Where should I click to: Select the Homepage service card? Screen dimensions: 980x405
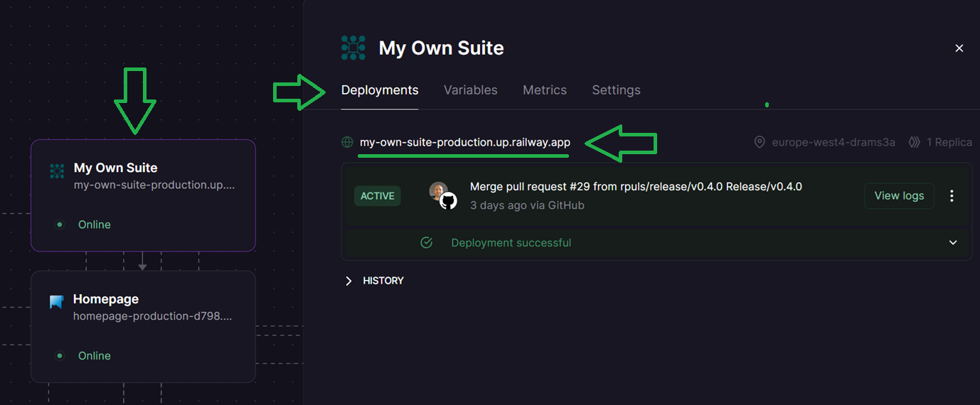(x=142, y=327)
